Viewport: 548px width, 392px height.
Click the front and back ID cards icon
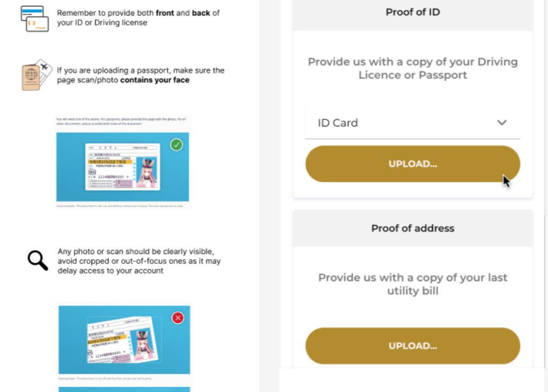35,18
